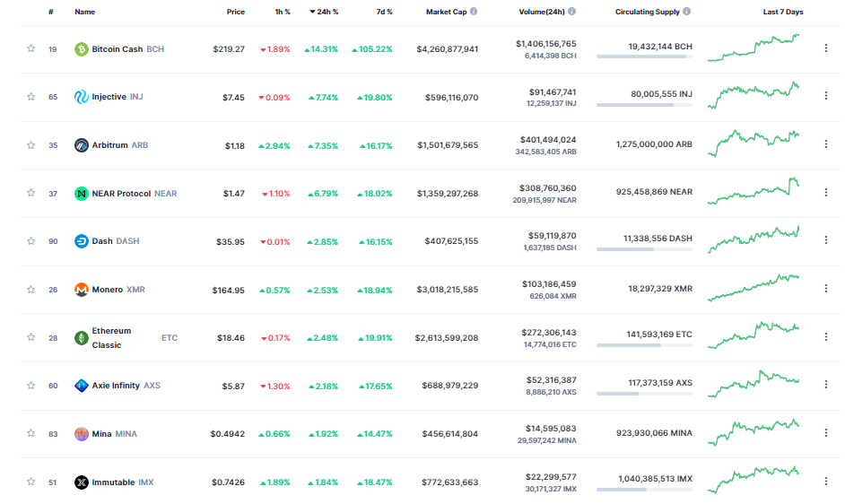Image resolution: width=845 pixels, height=504 pixels.
Task: Open the Arbitrum ARB coin page
Action: [119, 145]
